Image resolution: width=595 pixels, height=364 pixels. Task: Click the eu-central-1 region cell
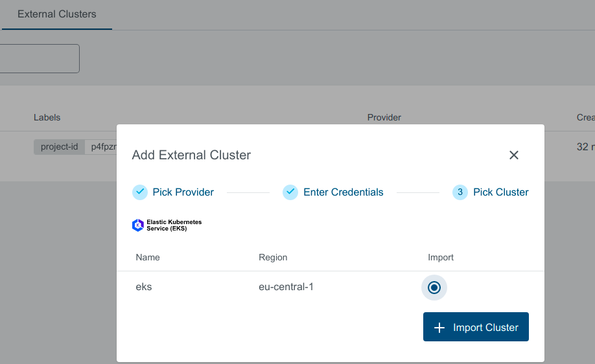(x=286, y=286)
